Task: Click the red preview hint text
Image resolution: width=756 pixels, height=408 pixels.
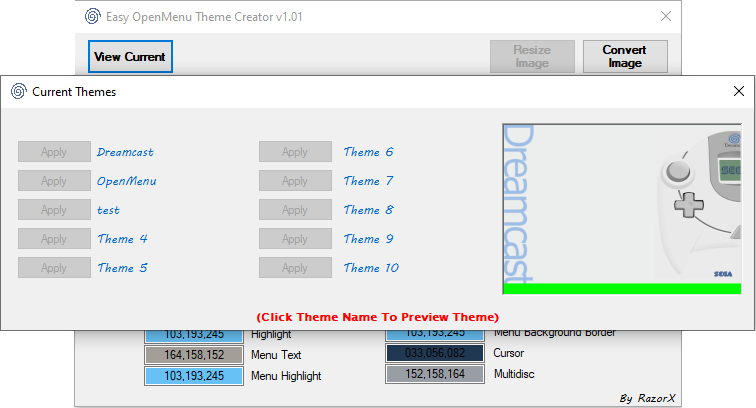Action: (x=378, y=317)
